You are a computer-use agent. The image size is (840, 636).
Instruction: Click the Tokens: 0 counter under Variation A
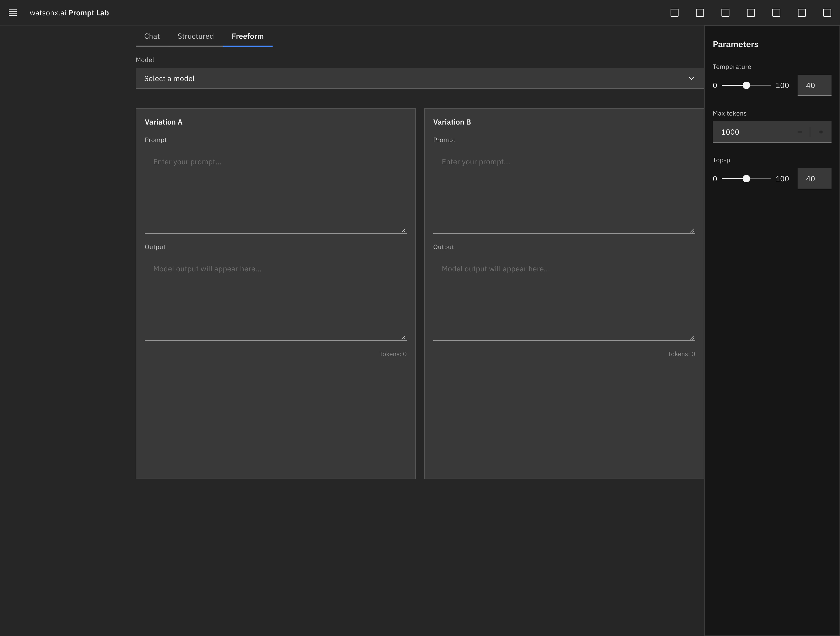coord(393,354)
